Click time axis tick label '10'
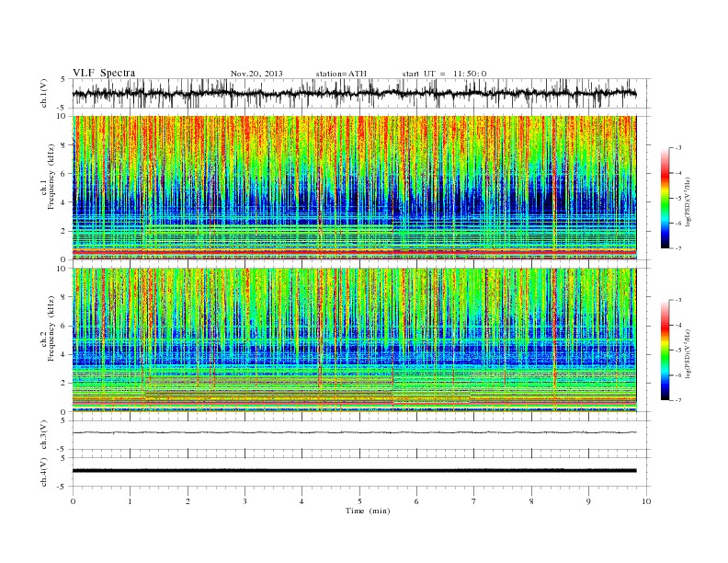The height and width of the screenshot is (563, 728). point(646,501)
